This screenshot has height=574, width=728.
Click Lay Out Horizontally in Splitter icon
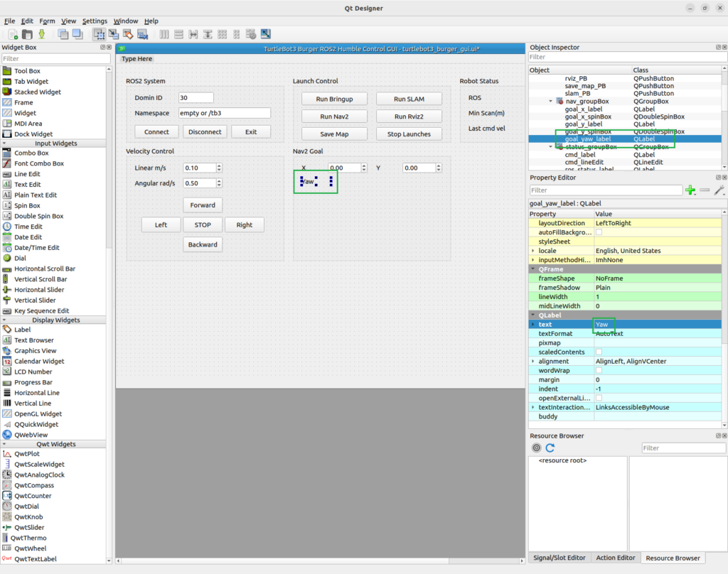193,34
